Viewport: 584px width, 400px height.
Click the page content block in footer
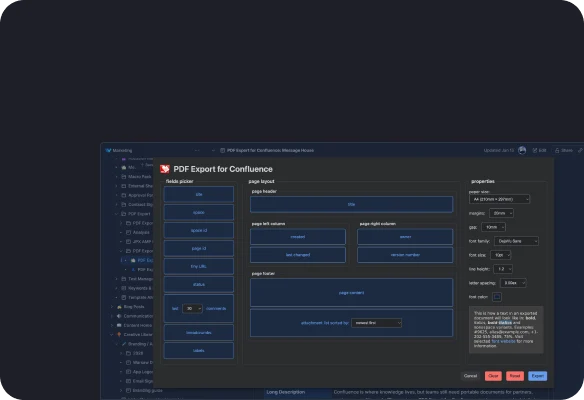point(352,293)
